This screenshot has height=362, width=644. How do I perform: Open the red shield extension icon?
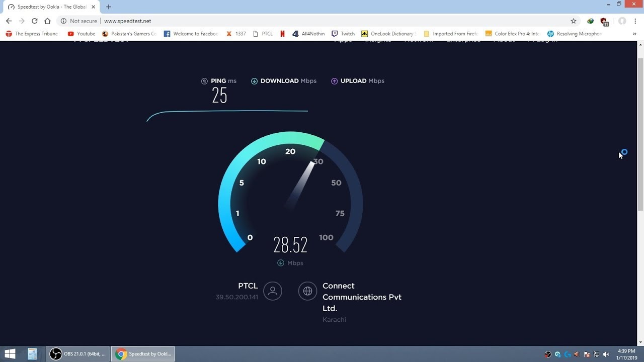coord(604,22)
